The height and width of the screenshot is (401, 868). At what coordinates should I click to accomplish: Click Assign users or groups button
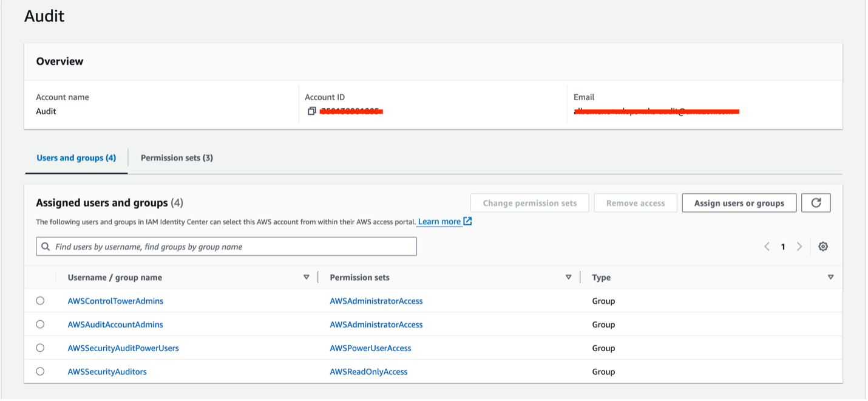[739, 203]
